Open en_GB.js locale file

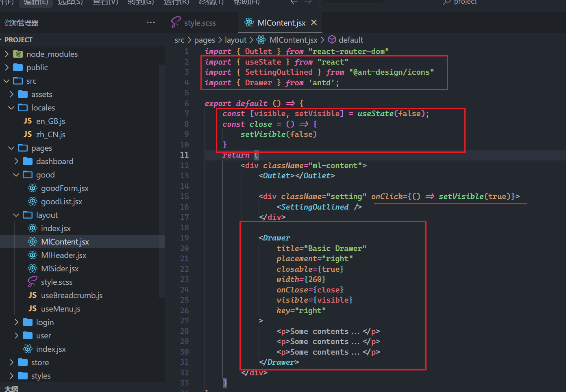click(50, 121)
